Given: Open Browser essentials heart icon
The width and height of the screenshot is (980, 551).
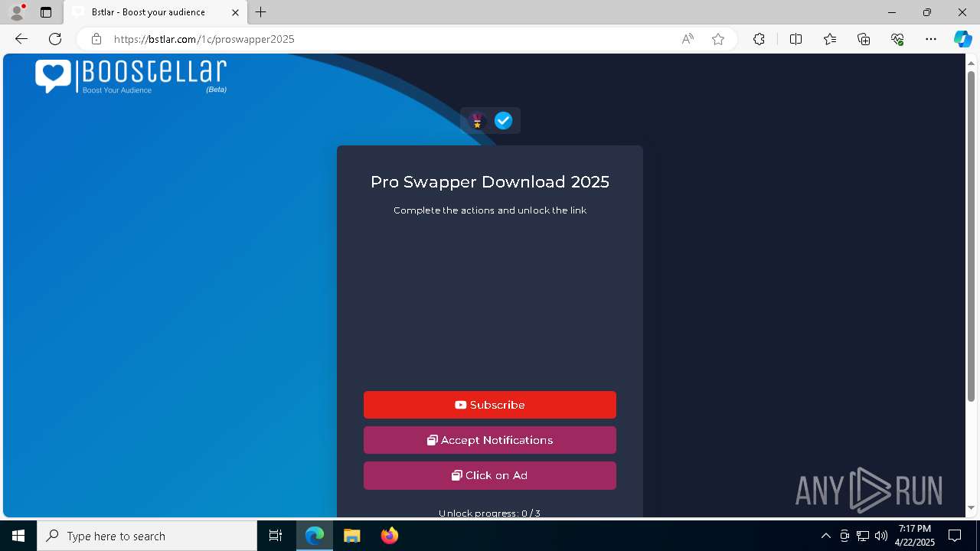Looking at the screenshot, I should (x=897, y=39).
